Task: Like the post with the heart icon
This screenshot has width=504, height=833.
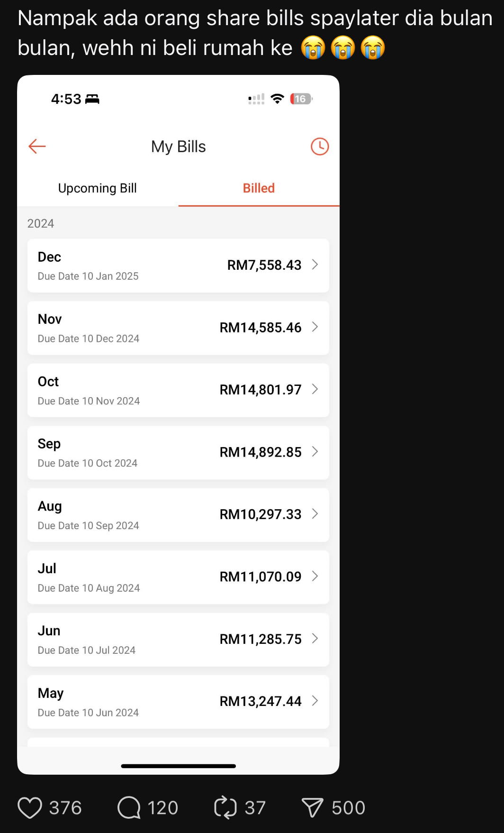Action: [30, 807]
